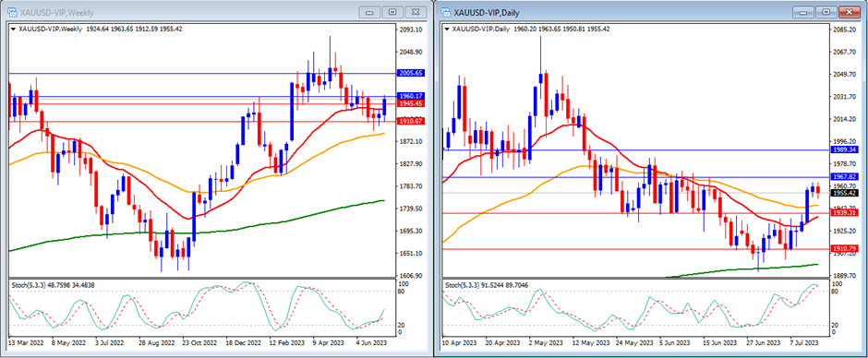868x358 pixels.
Task: Click 28 Aug 2022 on Weekly time axis
Action: [x=158, y=343]
